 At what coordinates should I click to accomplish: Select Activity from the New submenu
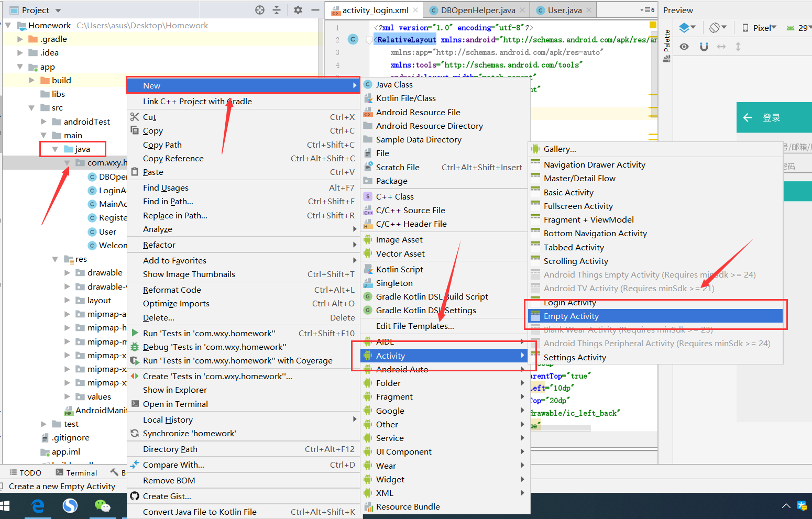coord(390,355)
